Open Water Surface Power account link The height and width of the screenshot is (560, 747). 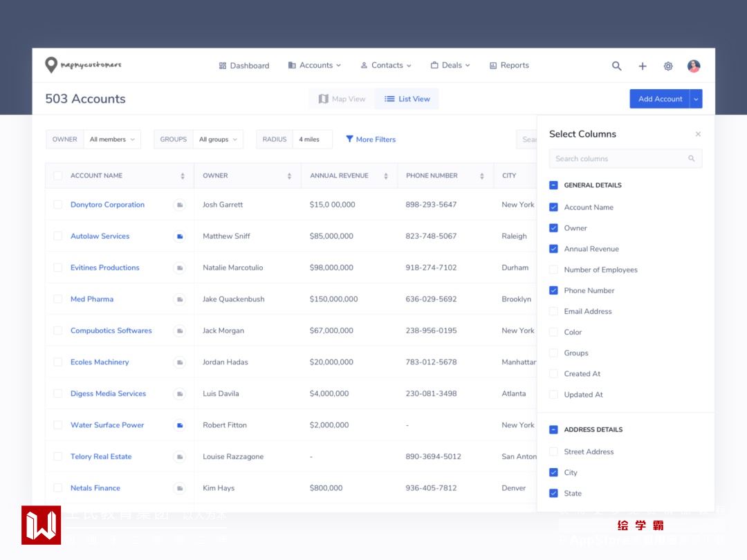[107, 424]
